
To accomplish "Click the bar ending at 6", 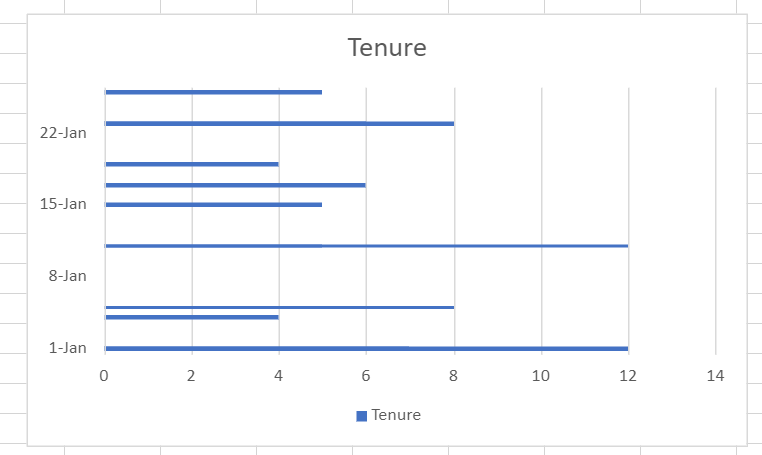I will [x=235, y=185].
